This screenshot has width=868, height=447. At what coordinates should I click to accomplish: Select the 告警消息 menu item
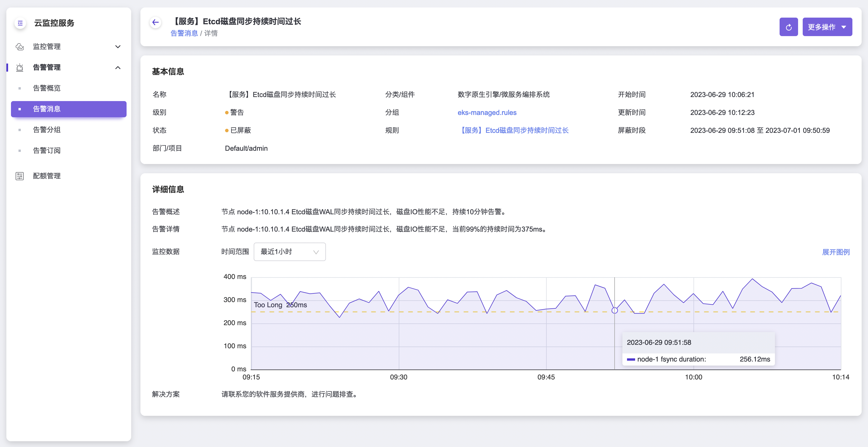47,109
